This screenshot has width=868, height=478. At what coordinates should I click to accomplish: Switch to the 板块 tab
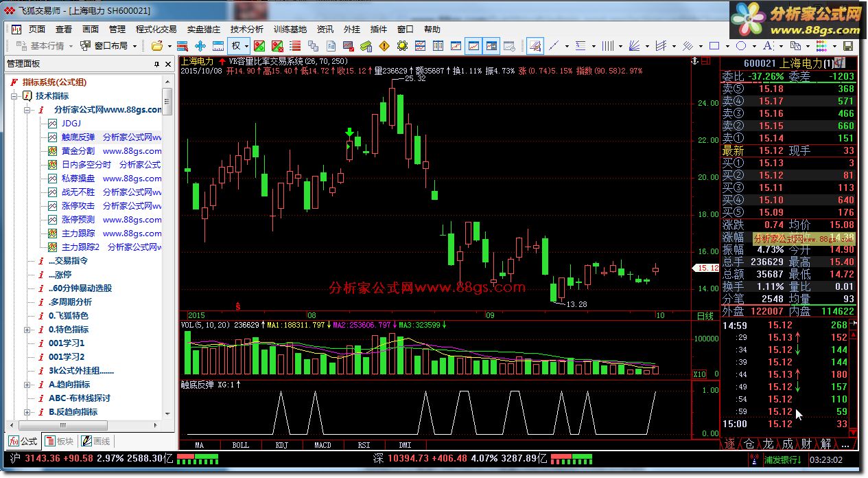point(59,441)
